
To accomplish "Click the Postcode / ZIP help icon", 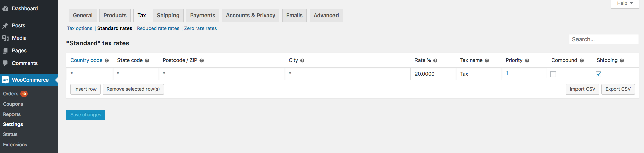I will point(202,61).
